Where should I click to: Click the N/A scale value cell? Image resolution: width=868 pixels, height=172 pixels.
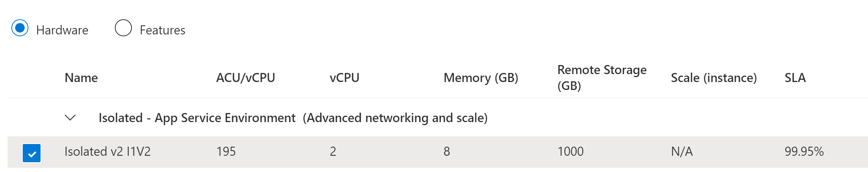[x=682, y=152]
